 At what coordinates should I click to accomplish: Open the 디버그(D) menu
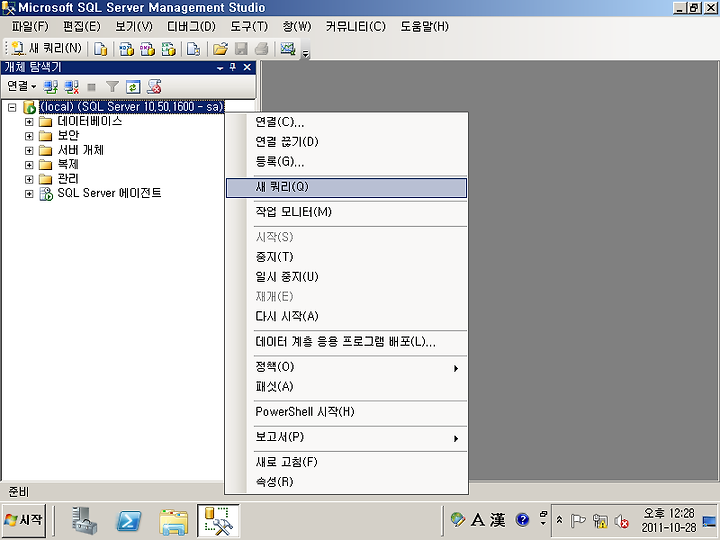[191, 27]
